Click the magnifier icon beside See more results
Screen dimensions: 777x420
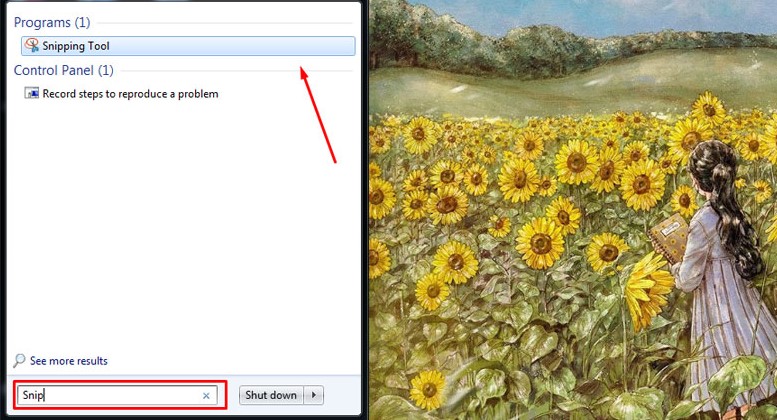pos(19,361)
